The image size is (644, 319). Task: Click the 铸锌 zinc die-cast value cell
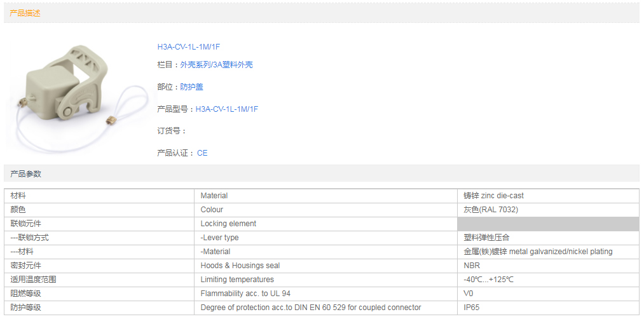click(x=493, y=196)
